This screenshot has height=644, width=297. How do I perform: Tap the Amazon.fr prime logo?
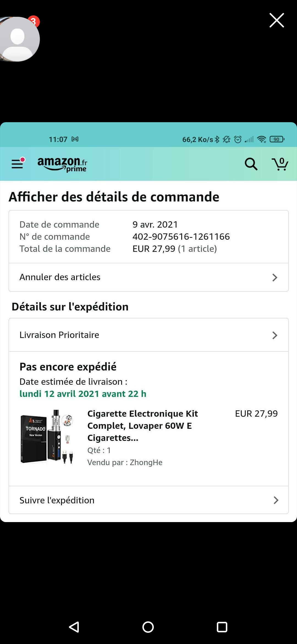coord(62,164)
